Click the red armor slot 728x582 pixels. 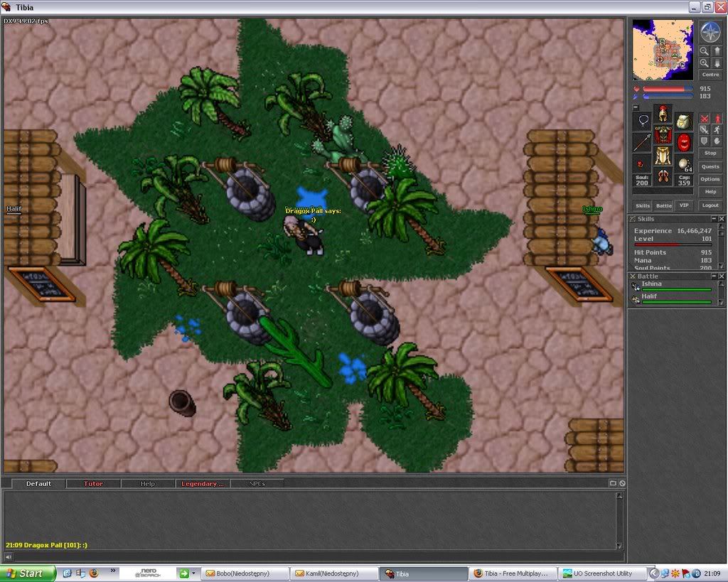click(x=663, y=135)
